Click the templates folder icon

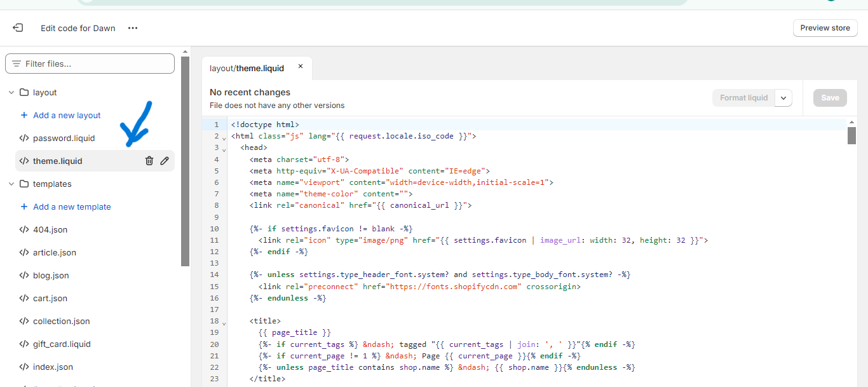(24, 184)
